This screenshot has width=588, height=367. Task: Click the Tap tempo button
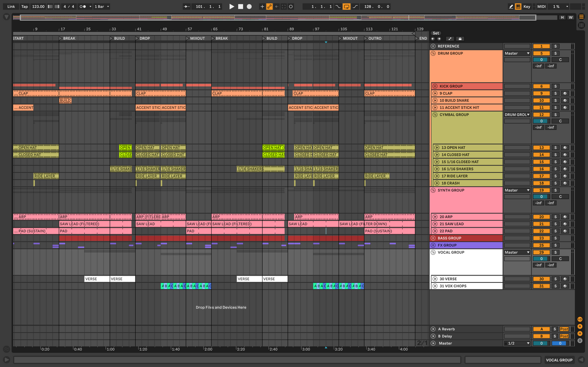point(24,7)
